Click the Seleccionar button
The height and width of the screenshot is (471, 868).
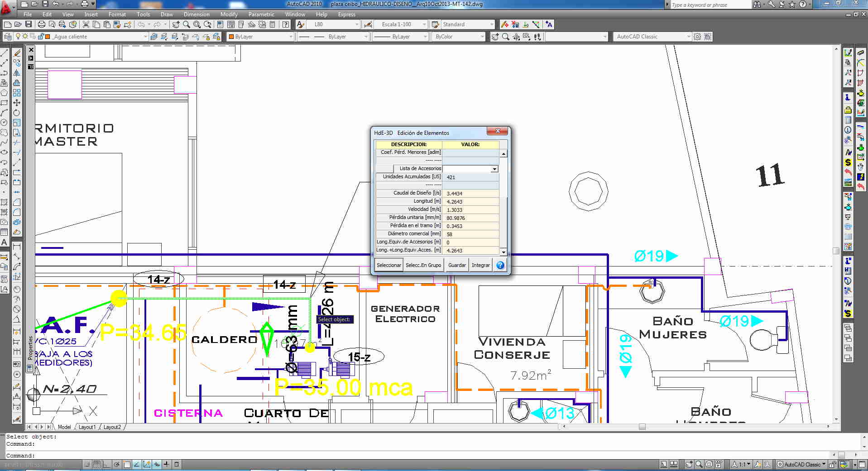click(x=389, y=265)
